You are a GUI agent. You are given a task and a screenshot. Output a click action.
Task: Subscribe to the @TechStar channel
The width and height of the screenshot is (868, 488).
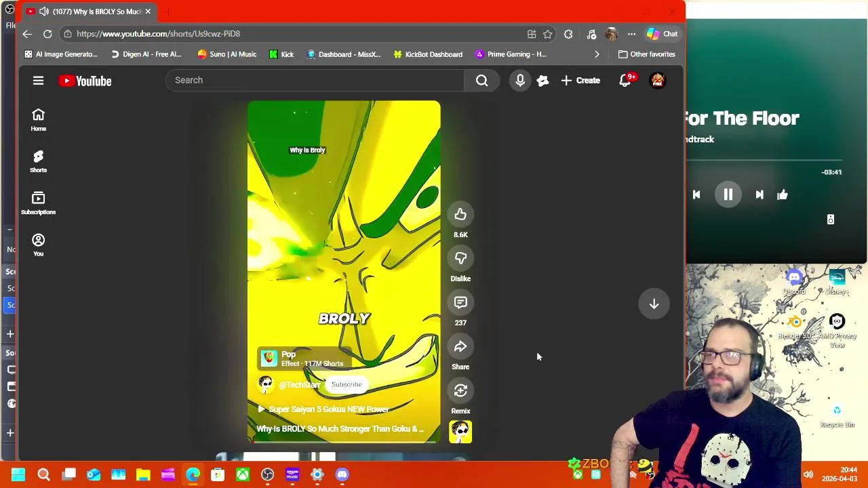coord(347,384)
